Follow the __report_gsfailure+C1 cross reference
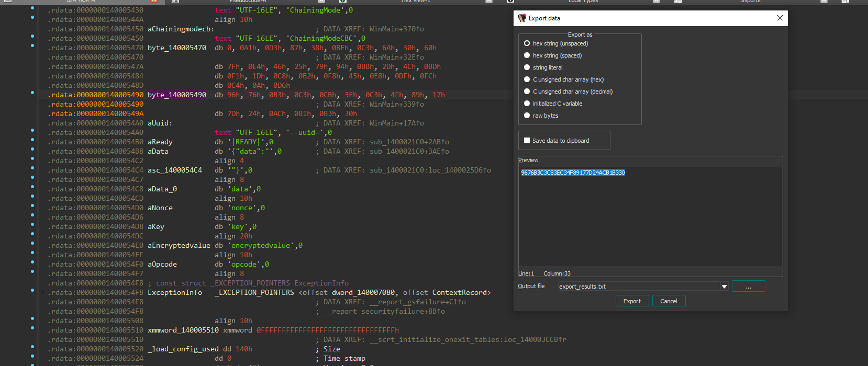 click(417, 302)
